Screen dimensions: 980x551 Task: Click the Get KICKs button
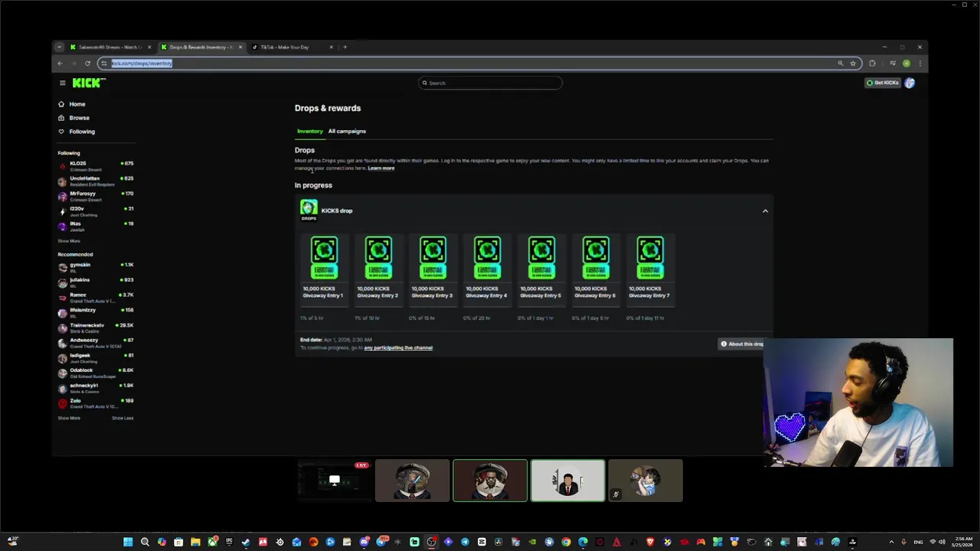[883, 83]
